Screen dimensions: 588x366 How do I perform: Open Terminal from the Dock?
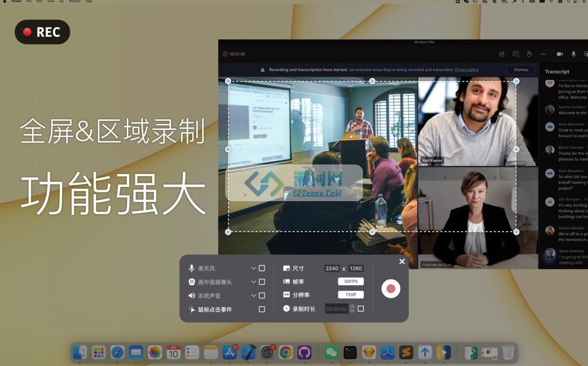point(351,352)
